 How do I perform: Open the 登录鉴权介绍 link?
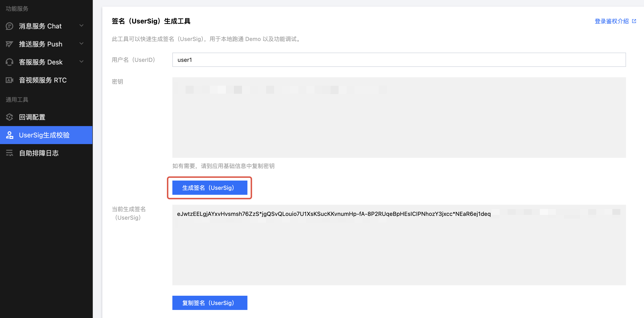click(x=612, y=21)
